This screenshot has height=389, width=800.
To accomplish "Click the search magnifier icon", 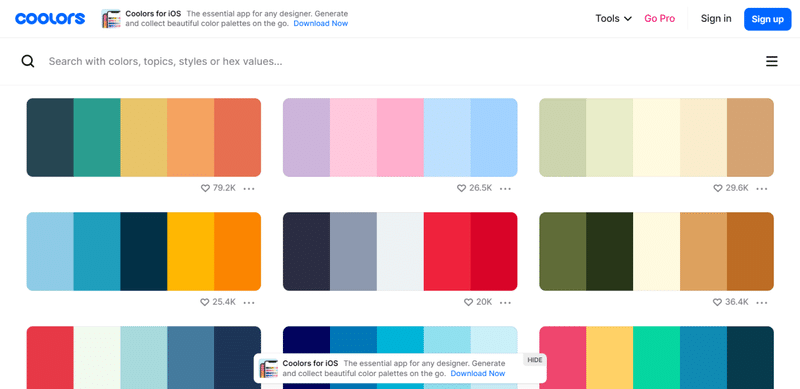I will point(28,61).
